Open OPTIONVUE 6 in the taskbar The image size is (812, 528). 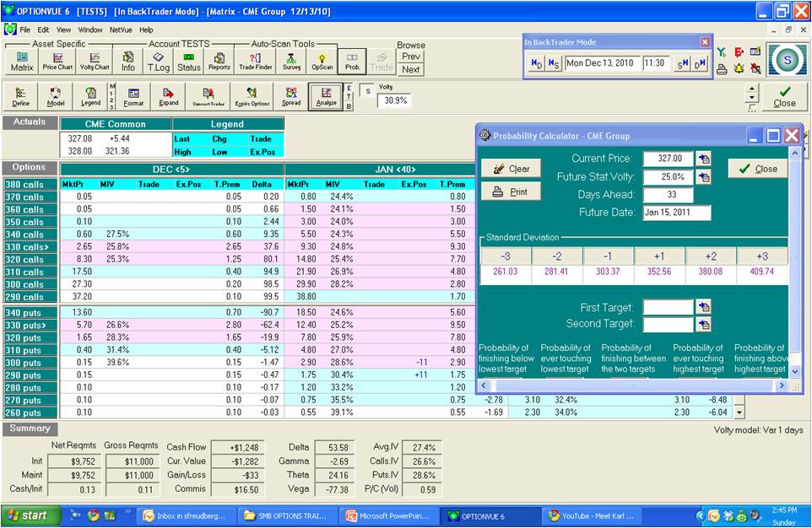(x=490, y=515)
